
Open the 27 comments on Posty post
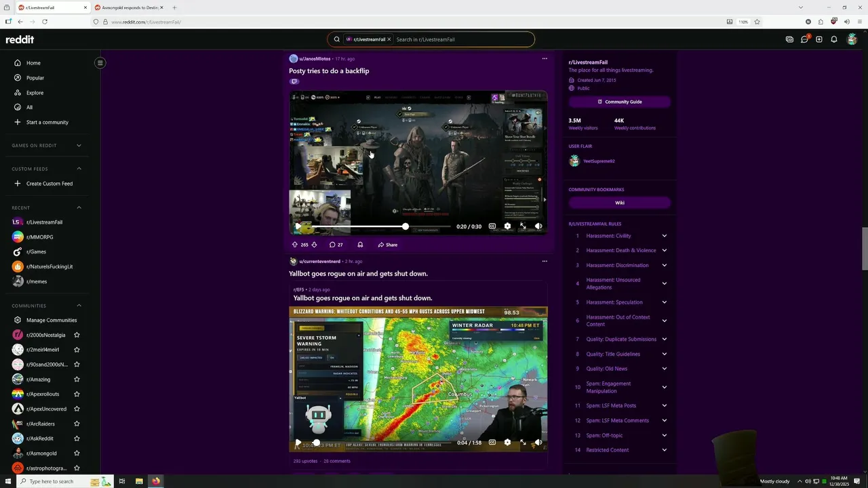tap(336, 245)
